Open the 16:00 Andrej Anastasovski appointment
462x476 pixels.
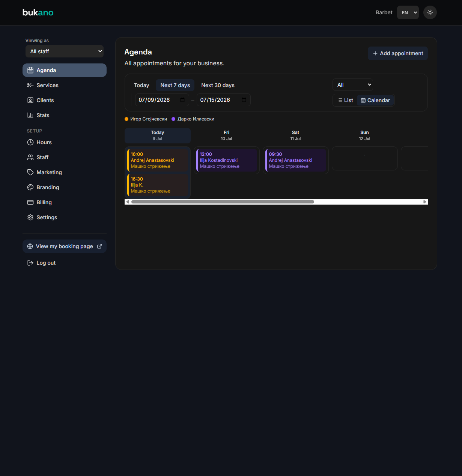coord(158,160)
